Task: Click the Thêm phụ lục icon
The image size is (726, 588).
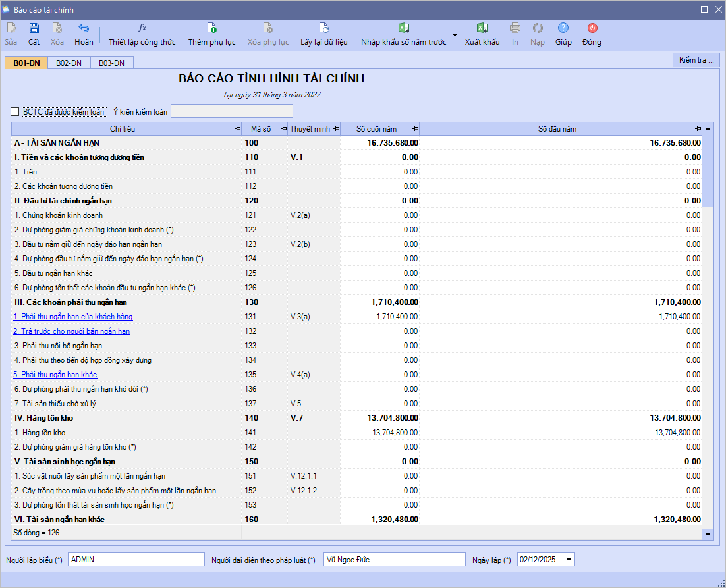Action: pyautogui.click(x=211, y=28)
